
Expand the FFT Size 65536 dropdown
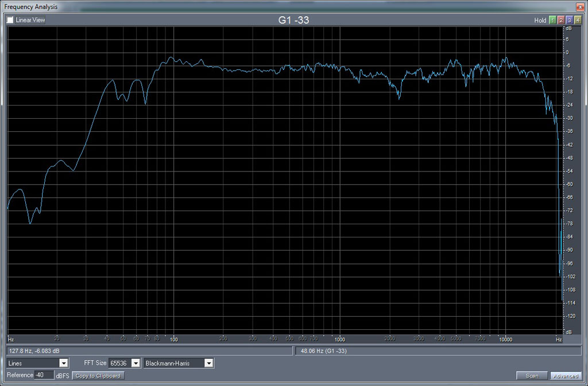(x=136, y=363)
